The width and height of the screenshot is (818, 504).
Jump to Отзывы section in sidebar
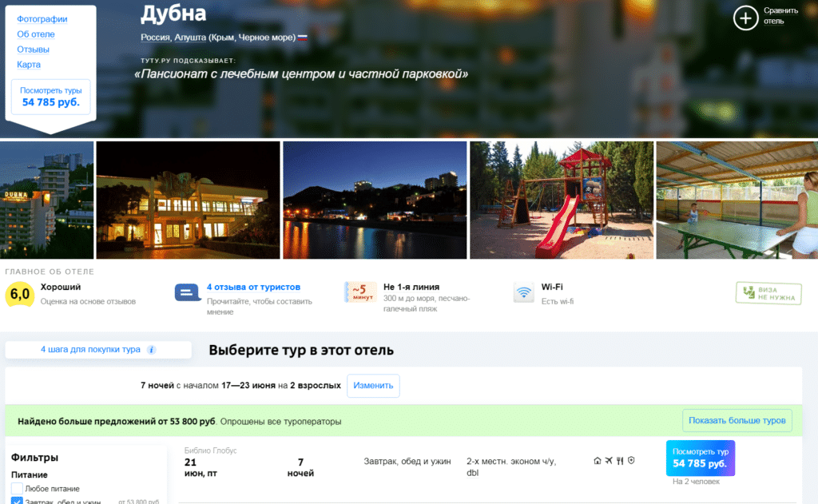(x=33, y=50)
